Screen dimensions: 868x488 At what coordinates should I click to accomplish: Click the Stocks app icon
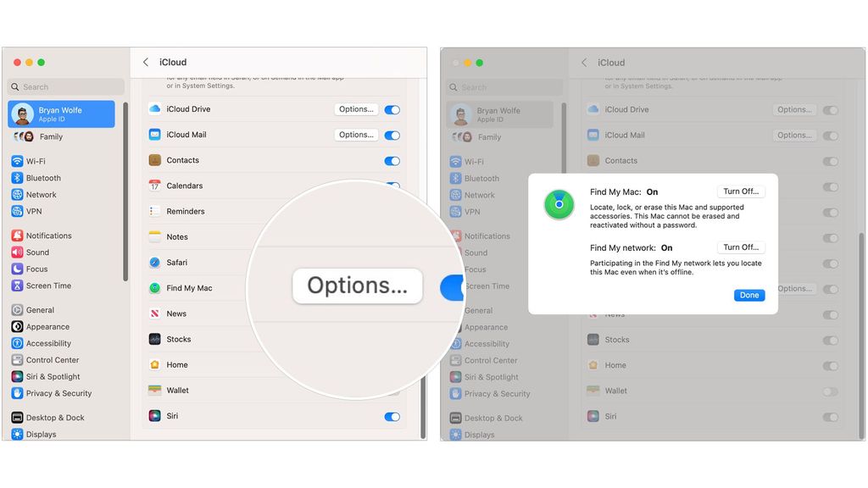[155, 339]
